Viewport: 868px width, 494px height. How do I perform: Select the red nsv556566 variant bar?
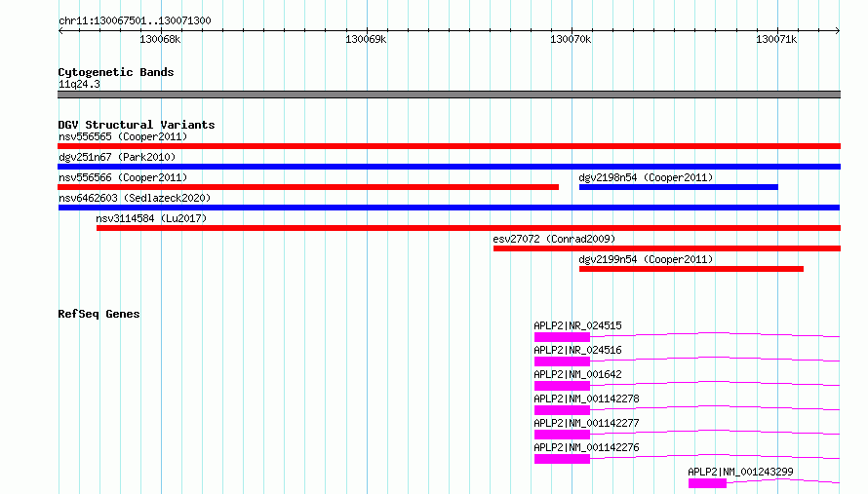click(308, 187)
